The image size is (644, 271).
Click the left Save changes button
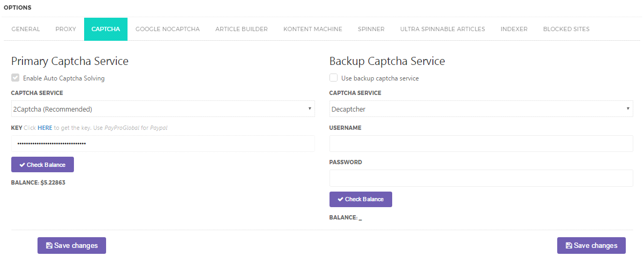[x=72, y=246]
